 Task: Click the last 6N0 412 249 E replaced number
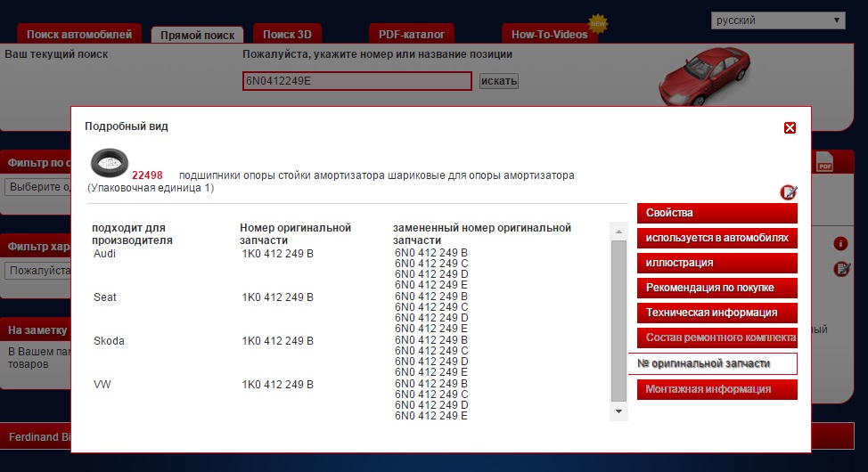click(431, 416)
